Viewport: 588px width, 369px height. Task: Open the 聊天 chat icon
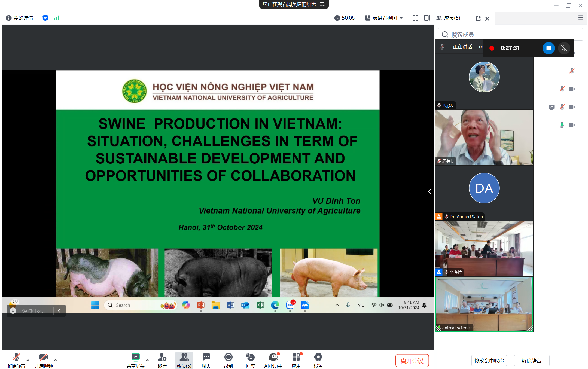tap(206, 357)
